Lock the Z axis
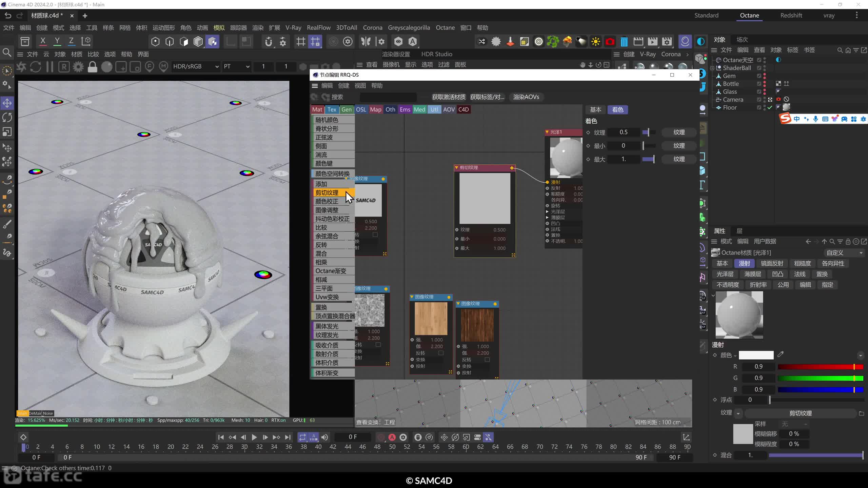 tap(71, 41)
